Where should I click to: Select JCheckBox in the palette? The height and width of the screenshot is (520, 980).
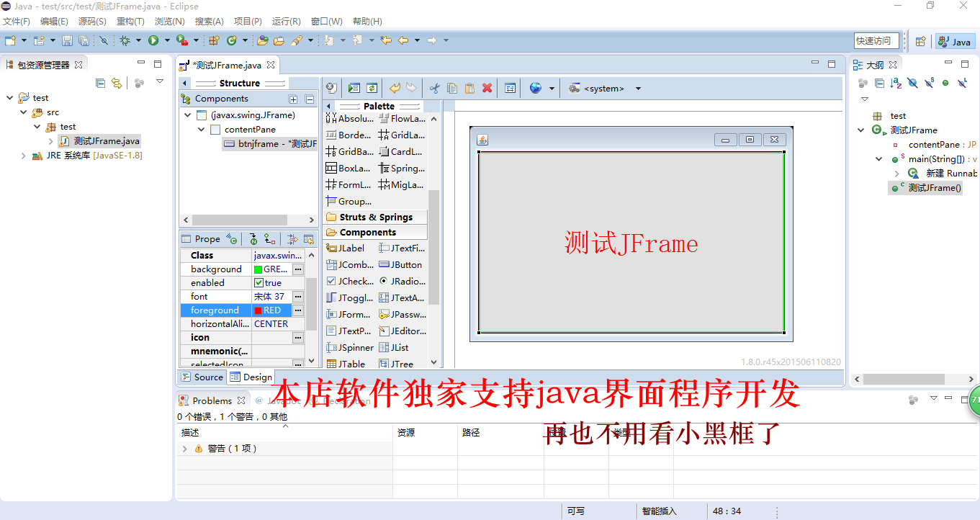pyautogui.click(x=350, y=281)
